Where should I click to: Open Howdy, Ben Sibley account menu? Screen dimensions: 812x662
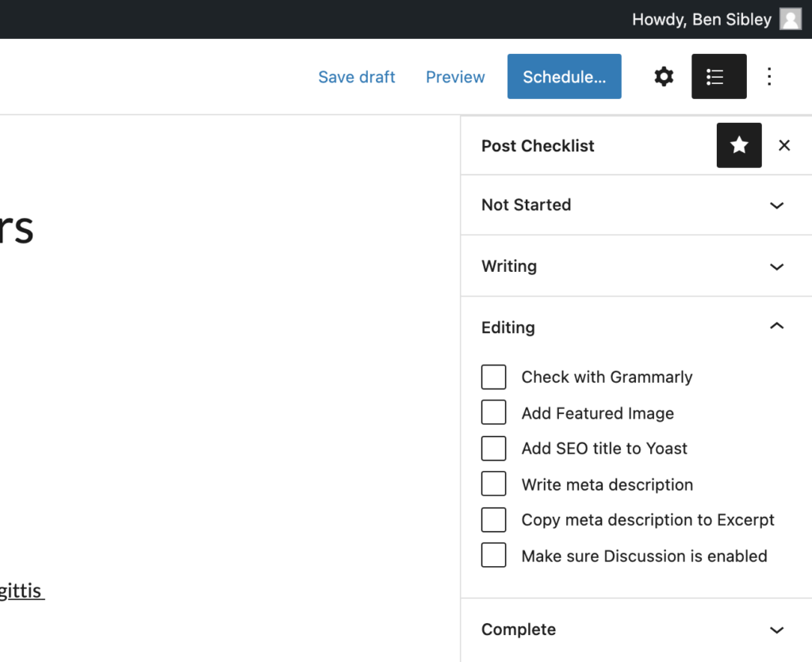(702, 19)
